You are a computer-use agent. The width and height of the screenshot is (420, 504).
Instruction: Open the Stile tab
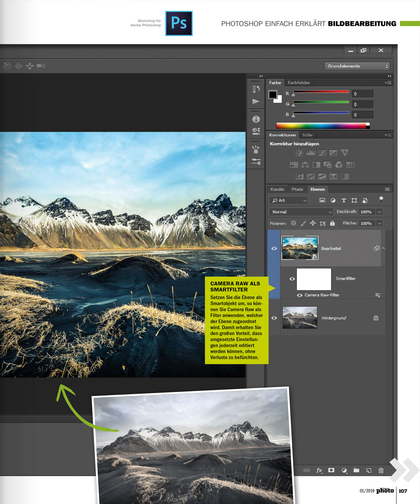click(x=307, y=135)
